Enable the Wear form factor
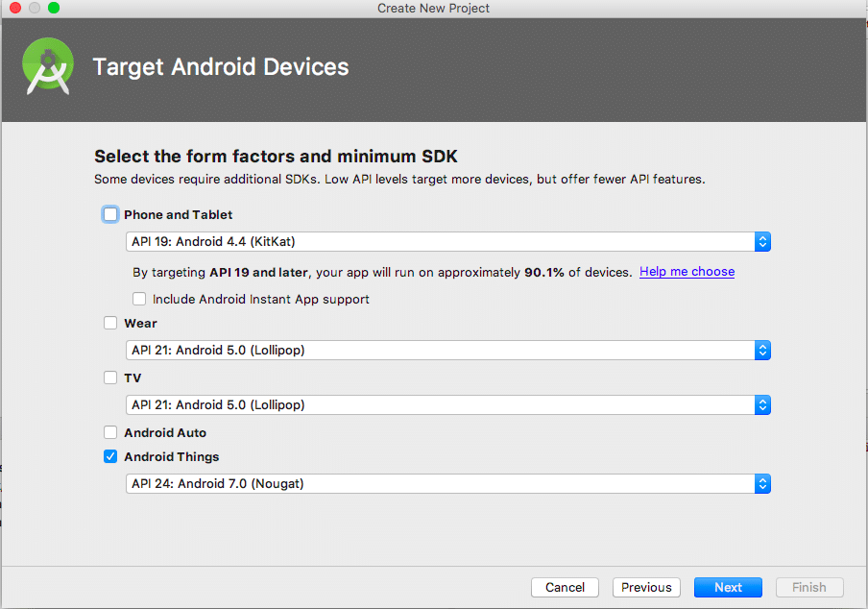This screenshot has width=868, height=609. point(110,324)
